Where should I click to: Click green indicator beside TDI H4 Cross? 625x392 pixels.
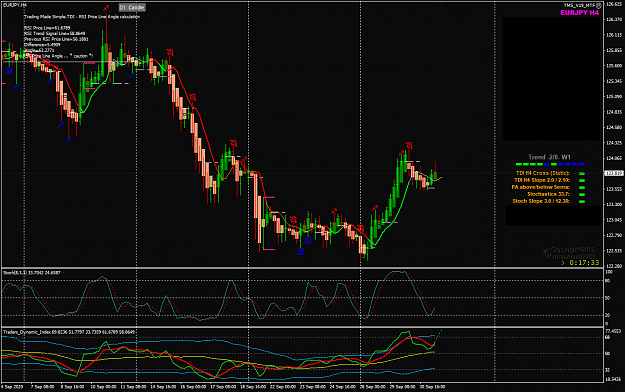tap(582, 173)
